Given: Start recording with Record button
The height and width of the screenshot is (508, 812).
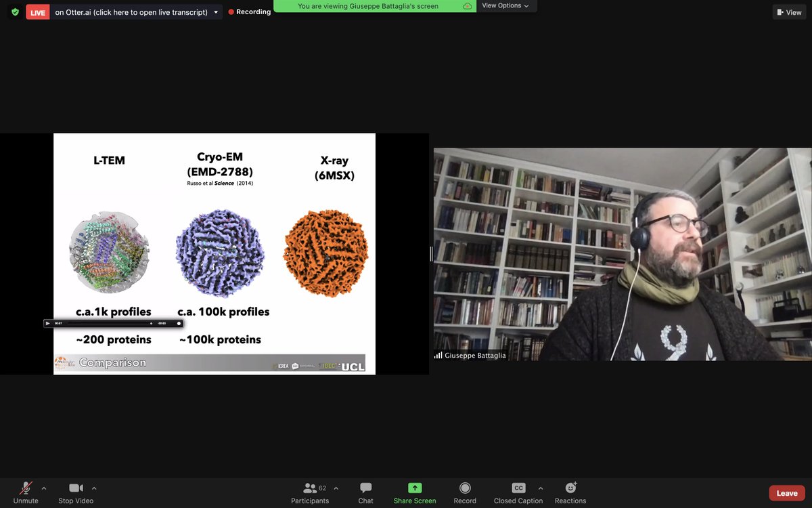Looking at the screenshot, I should point(465,492).
